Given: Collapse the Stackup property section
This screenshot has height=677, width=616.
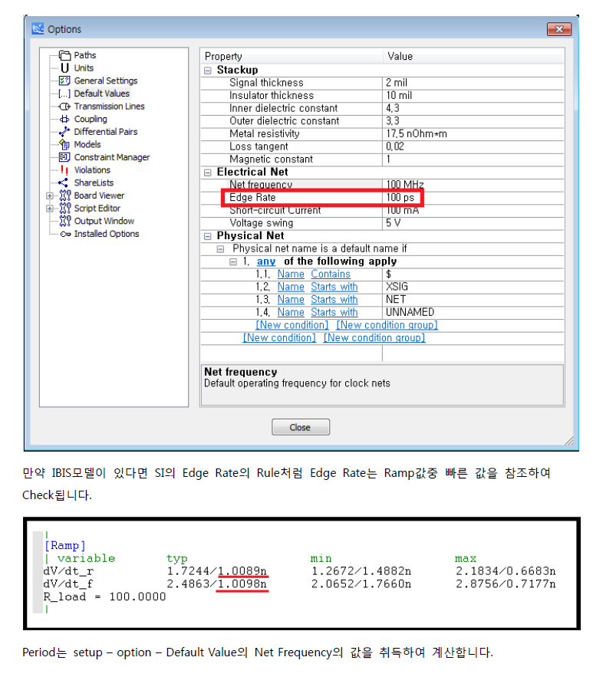Looking at the screenshot, I should point(208,71).
